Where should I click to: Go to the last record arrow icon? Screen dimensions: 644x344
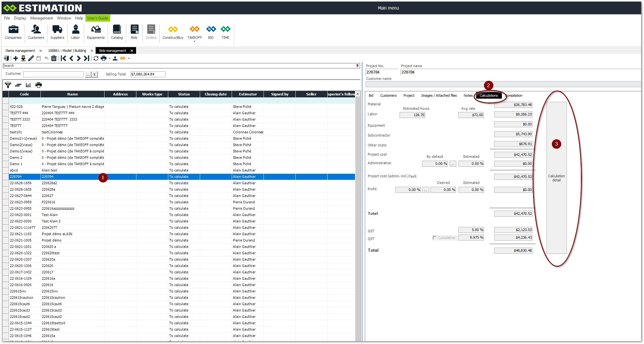pos(86,58)
